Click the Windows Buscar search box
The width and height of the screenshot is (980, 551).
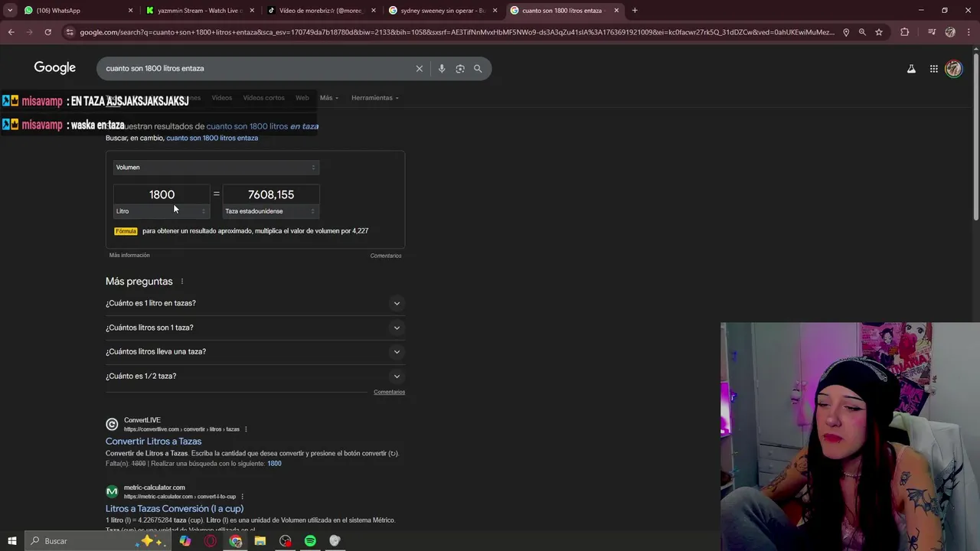coord(98,541)
